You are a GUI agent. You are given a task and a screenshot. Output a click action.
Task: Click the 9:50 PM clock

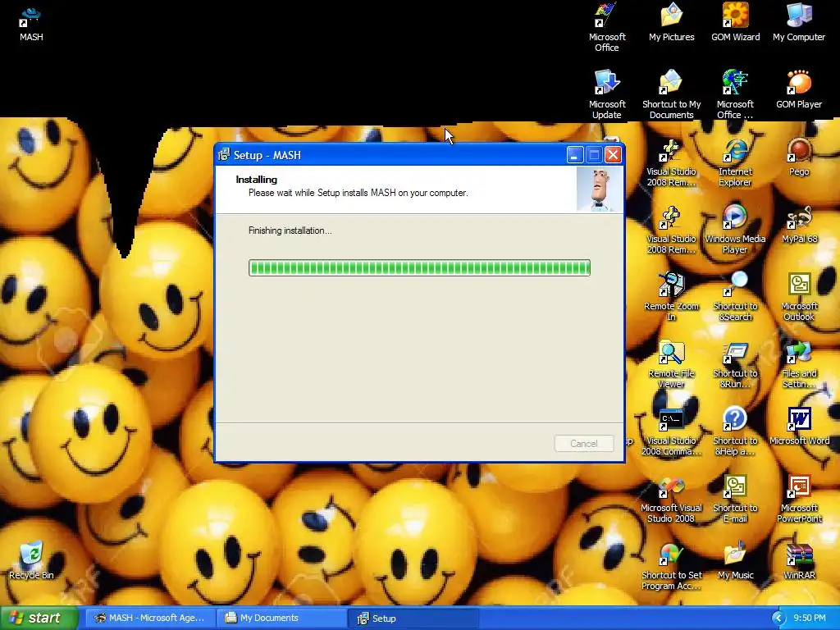(x=810, y=619)
